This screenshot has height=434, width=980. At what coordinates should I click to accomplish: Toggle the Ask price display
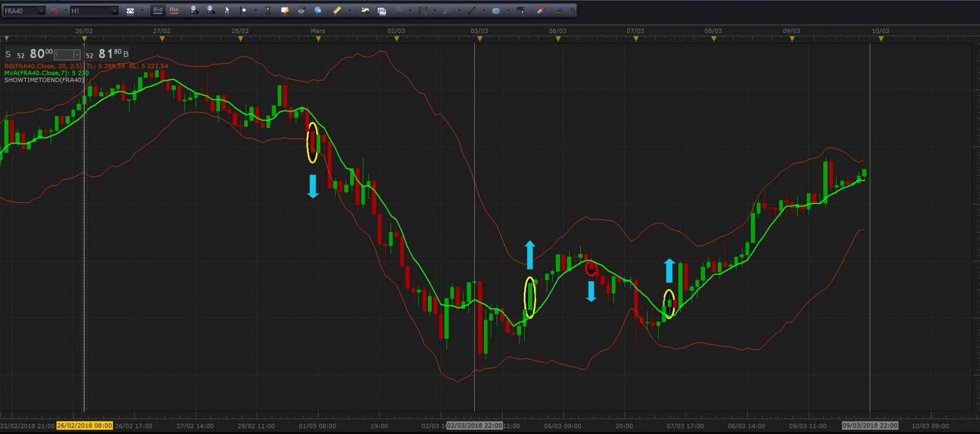(x=174, y=10)
